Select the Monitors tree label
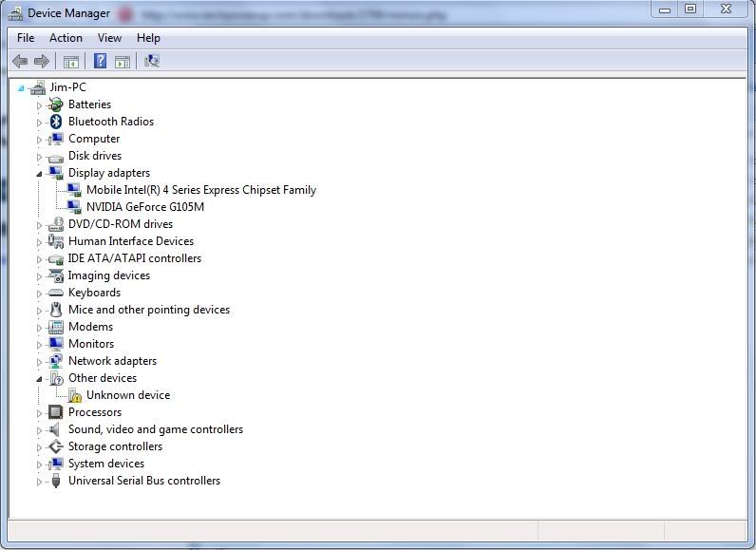 91,344
